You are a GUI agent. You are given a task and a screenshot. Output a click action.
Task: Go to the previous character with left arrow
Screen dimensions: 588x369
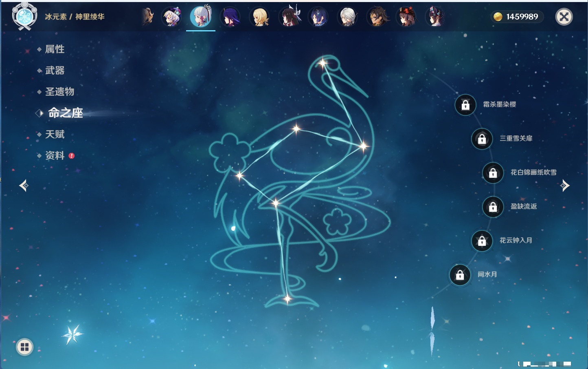(24, 186)
